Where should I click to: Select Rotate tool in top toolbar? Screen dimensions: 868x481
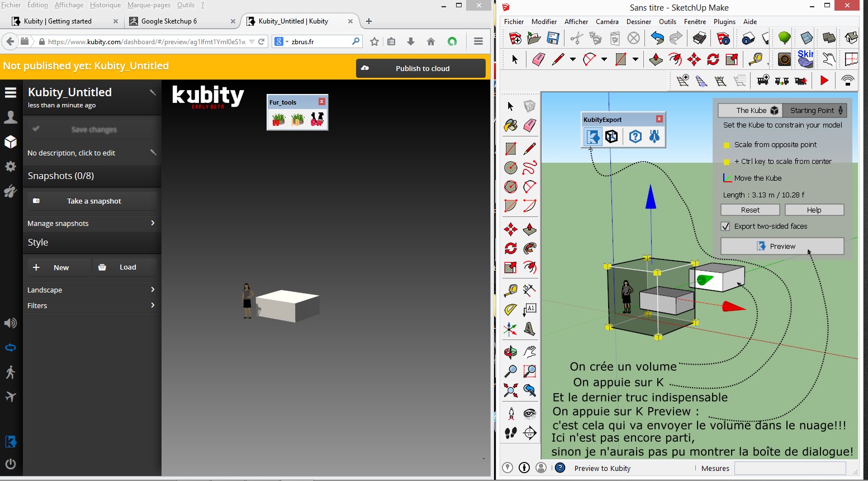713,59
